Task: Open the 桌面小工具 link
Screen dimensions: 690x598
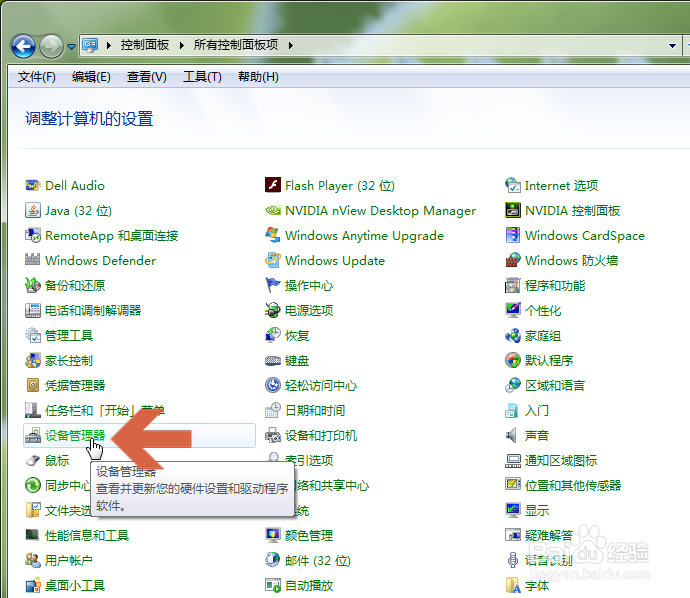Action: point(75,586)
